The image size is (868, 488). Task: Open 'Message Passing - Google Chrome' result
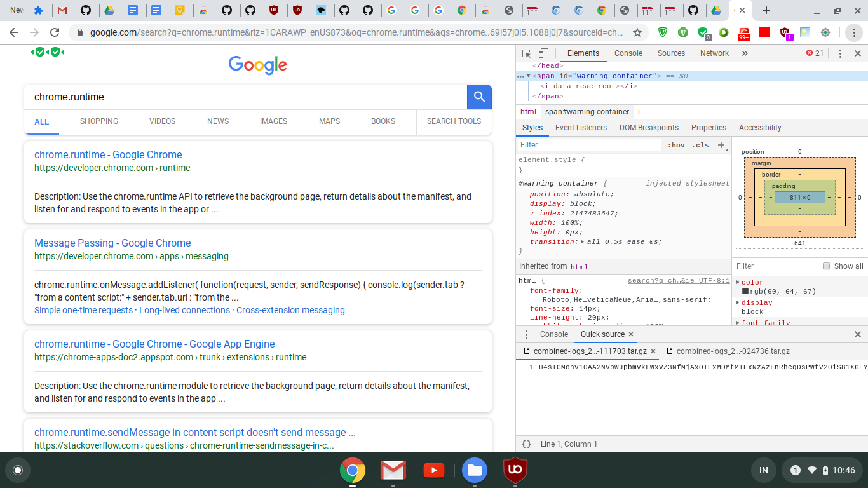pos(112,243)
